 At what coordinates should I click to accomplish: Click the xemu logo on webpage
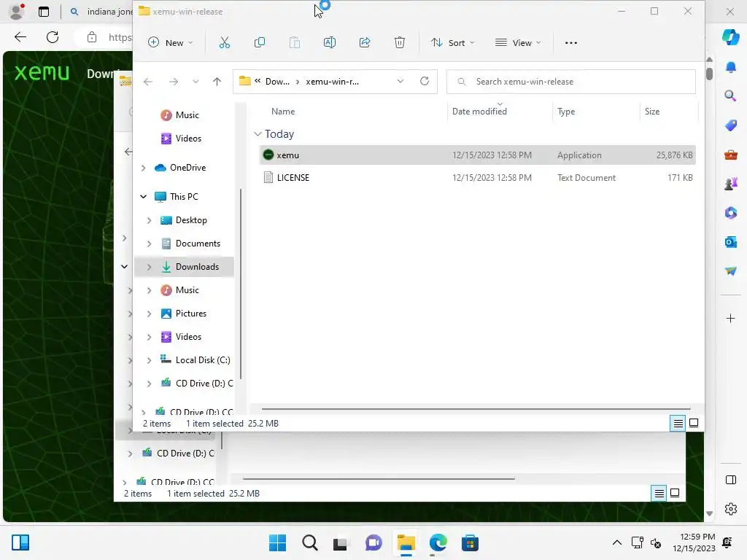click(42, 73)
